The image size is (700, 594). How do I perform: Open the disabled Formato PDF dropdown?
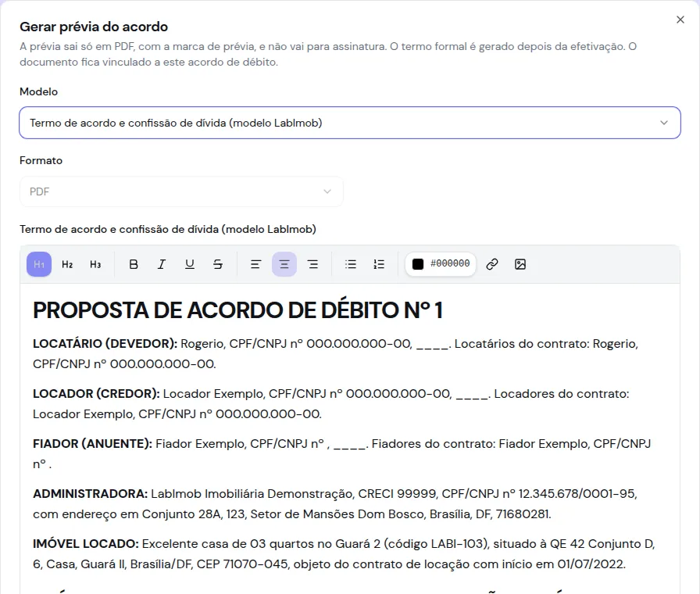coord(181,191)
